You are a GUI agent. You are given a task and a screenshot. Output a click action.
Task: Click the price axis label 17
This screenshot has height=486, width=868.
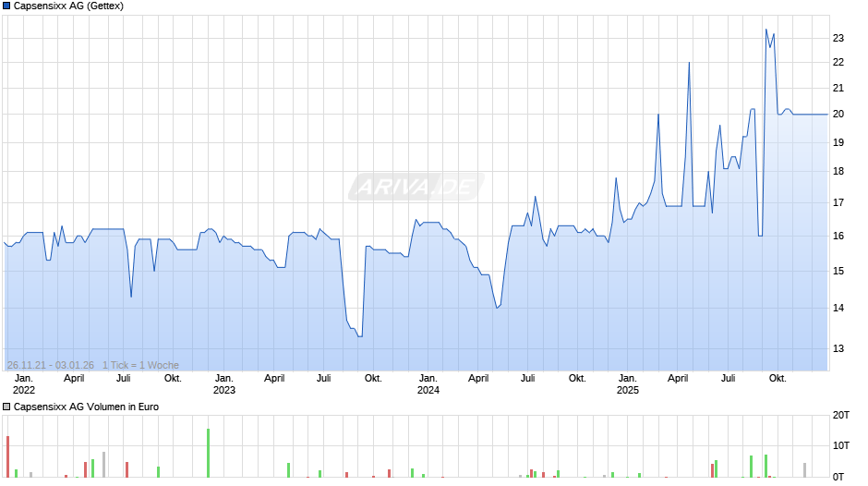coord(838,203)
